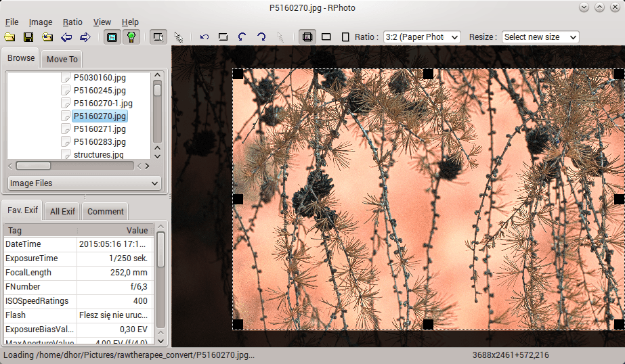This screenshot has width=625, height=364.
Task: Click left-middle crop selection handle
Action: click(238, 199)
